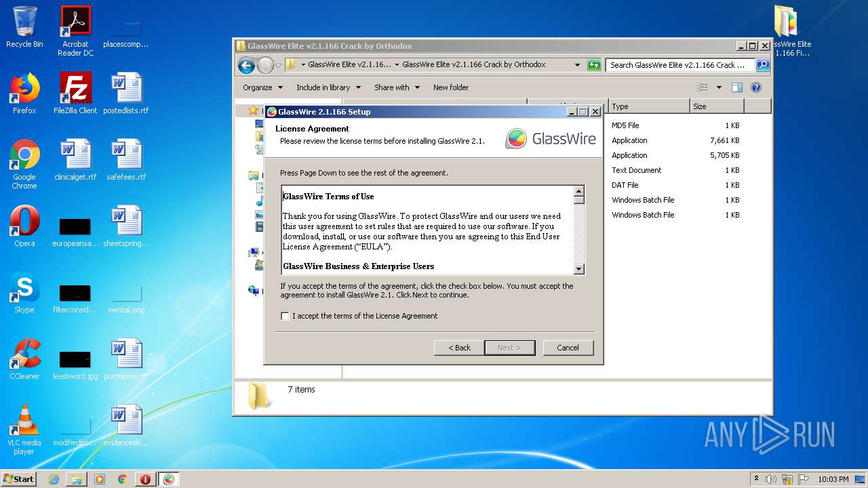The image size is (868, 488).
Task: Open media player taskbar icon
Action: point(100,479)
